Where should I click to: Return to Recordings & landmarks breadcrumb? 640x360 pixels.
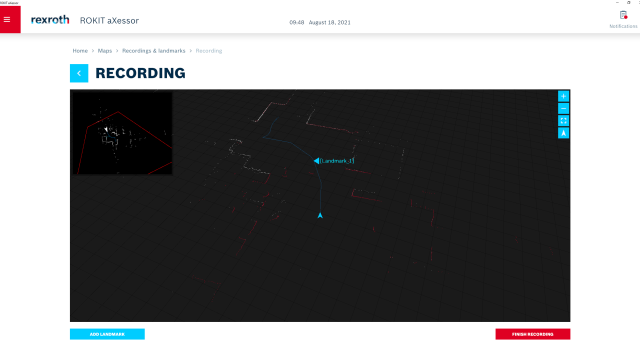[153, 51]
